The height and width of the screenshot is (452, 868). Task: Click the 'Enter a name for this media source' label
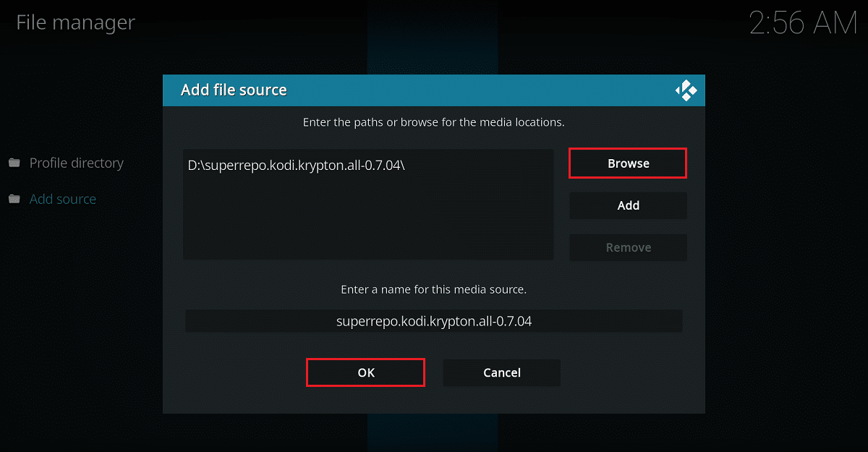click(433, 289)
